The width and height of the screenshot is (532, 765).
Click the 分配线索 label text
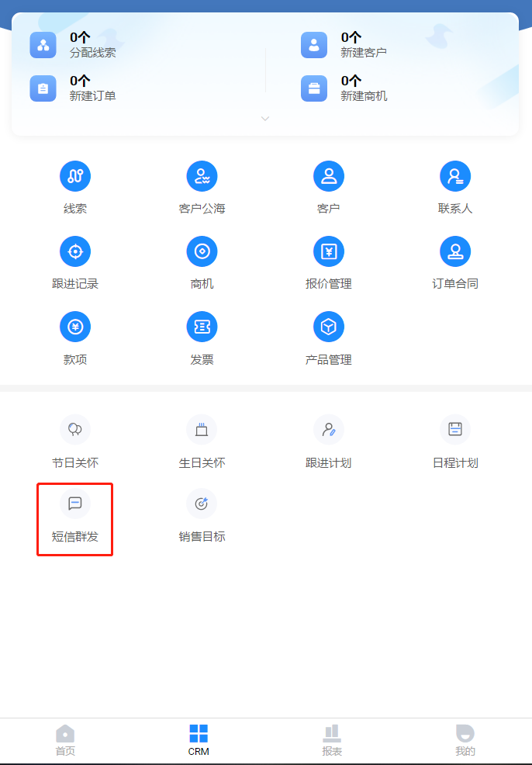coord(92,53)
